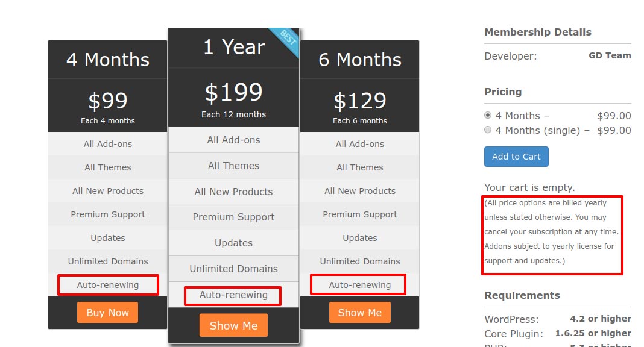Click Show Me under the 1 Year plan
The width and height of the screenshot is (644, 347).
pos(233,325)
